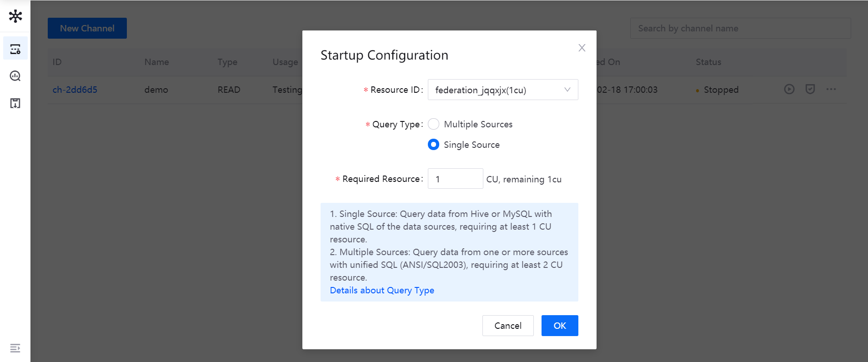Focus the Search by channel name field
Screen dimensions: 868x362
(740, 28)
